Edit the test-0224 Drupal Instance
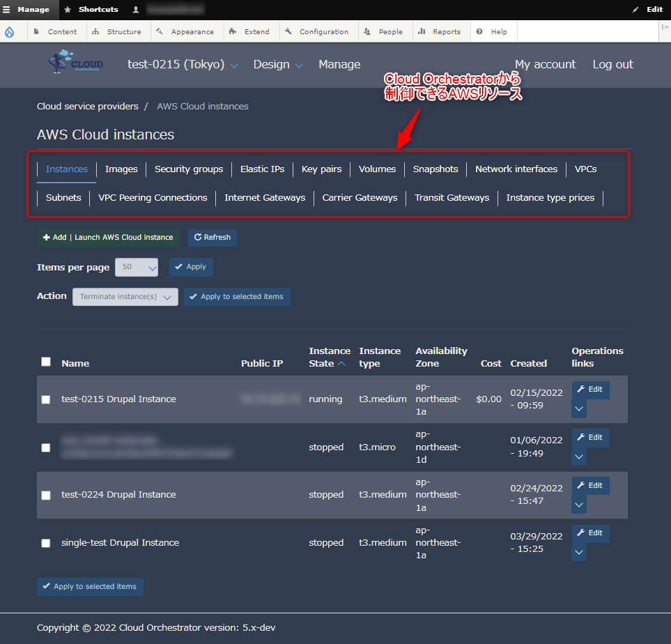This screenshot has height=644, width=671. click(591, 486)
